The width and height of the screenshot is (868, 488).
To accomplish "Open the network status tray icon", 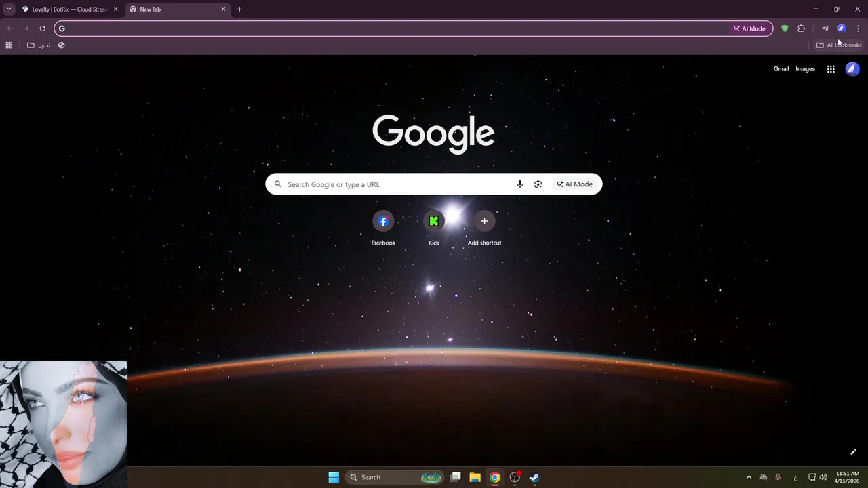I will click(812, 477).
